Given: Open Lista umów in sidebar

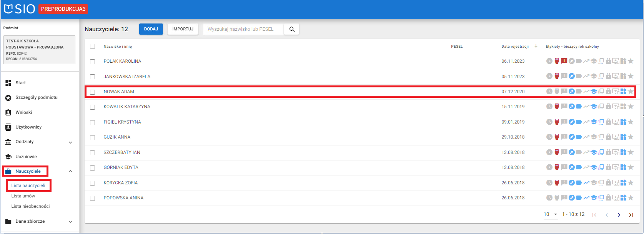Looking at the screenshot, I should click(x=23, y=196).
